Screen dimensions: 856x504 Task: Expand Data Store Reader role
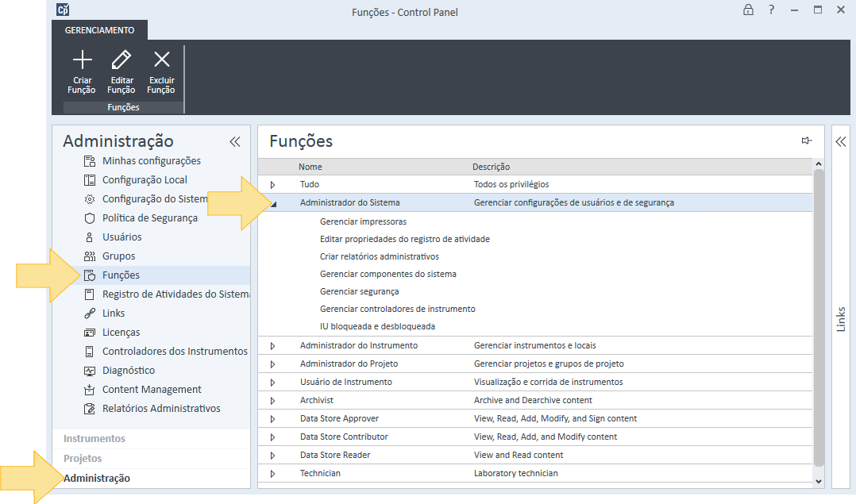click(272, 456)
